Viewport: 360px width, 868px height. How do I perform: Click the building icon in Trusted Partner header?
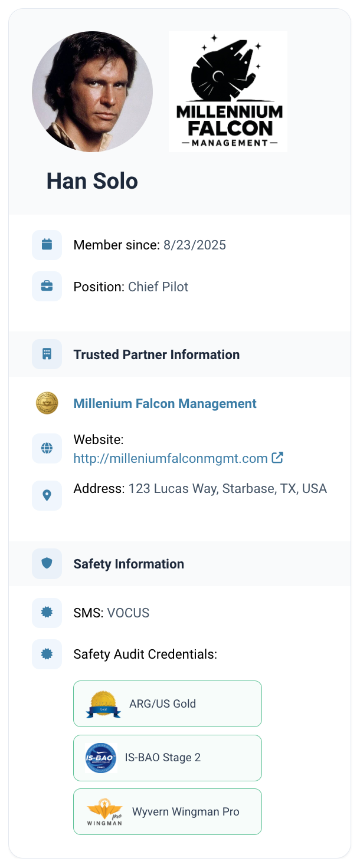point(47,354)
